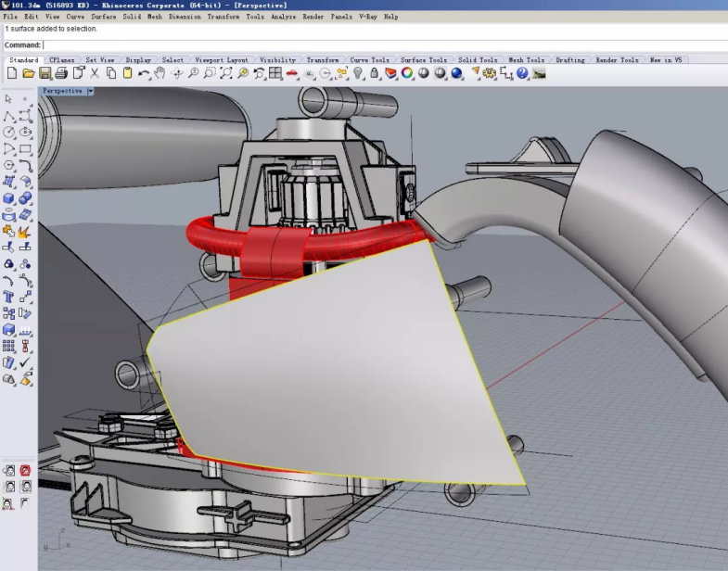Screen dimensions: 728x571
Task: Toggle the light bulb Hide objects icon
Action: (358, 73)
